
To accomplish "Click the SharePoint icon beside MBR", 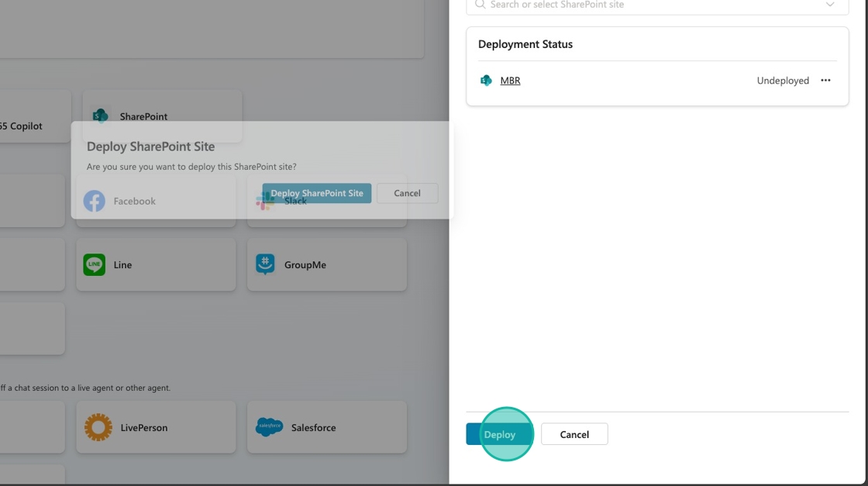I will tap(486, 81).
